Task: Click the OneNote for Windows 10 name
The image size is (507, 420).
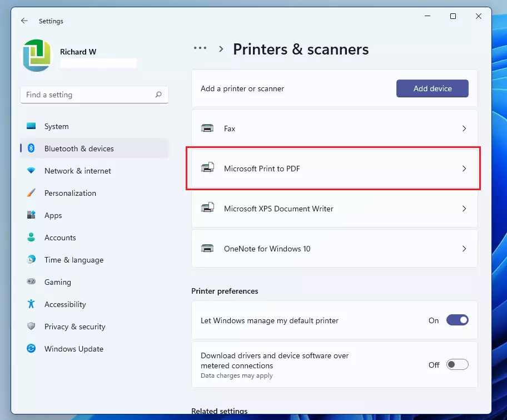Action: [267, 249]
